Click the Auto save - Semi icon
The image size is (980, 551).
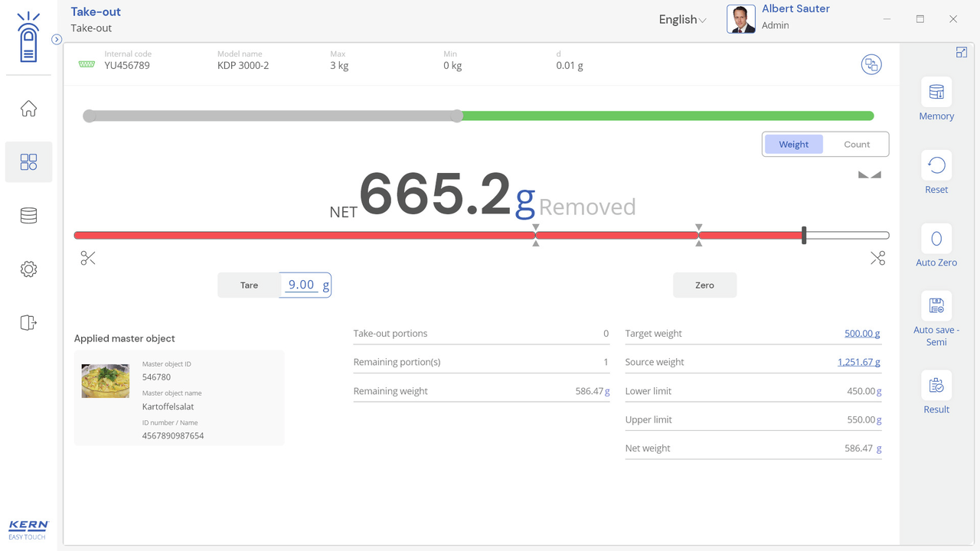pyautogui.click(x=936, y=307)
